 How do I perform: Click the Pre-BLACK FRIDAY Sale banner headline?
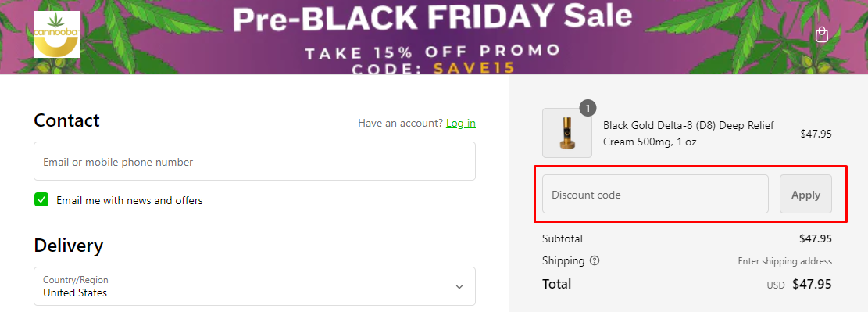click(432, 18)
